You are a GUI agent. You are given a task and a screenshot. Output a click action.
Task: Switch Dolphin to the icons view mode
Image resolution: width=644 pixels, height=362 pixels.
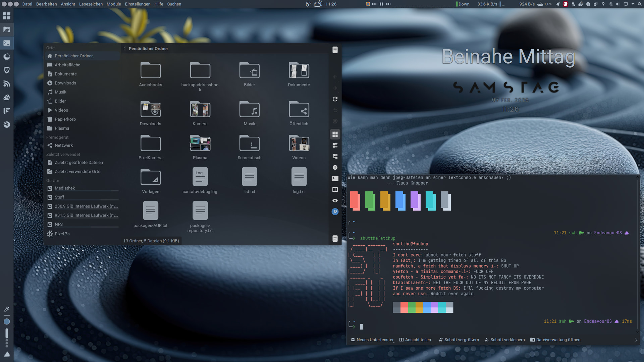(335, 134)
